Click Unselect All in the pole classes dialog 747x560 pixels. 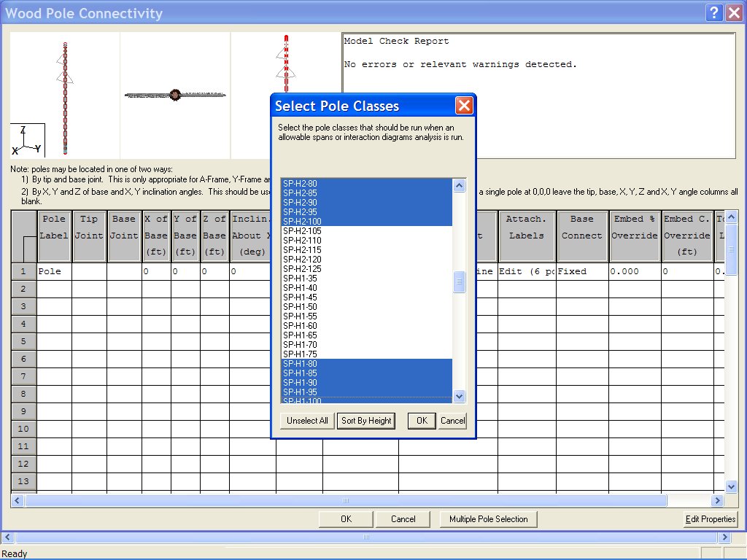point(306,421)
